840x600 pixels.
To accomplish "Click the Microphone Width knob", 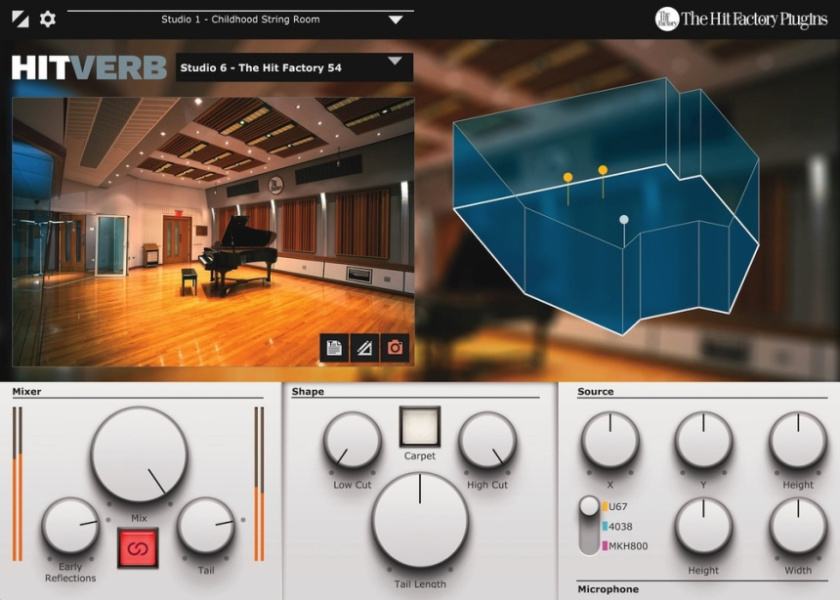I will 798,526.
